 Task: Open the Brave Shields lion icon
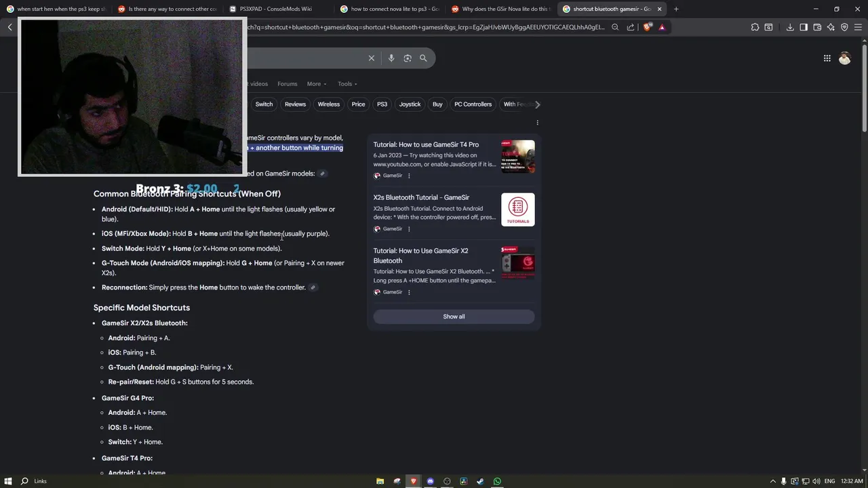point(647,27)
